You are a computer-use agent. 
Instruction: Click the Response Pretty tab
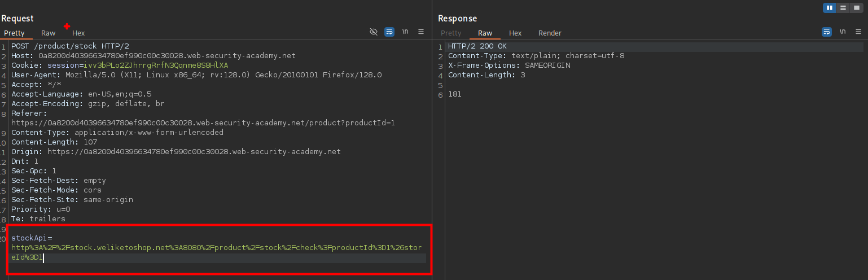coord(451,33)
